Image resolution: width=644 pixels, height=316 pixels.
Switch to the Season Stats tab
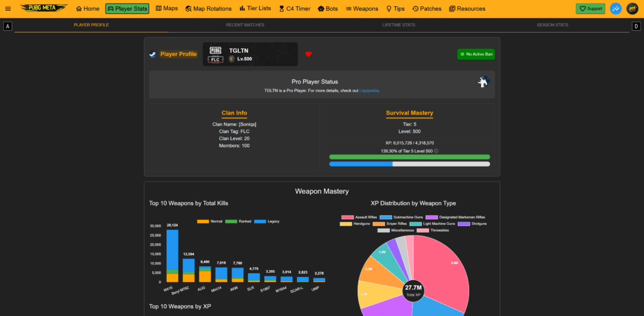[x=552, y=25]
